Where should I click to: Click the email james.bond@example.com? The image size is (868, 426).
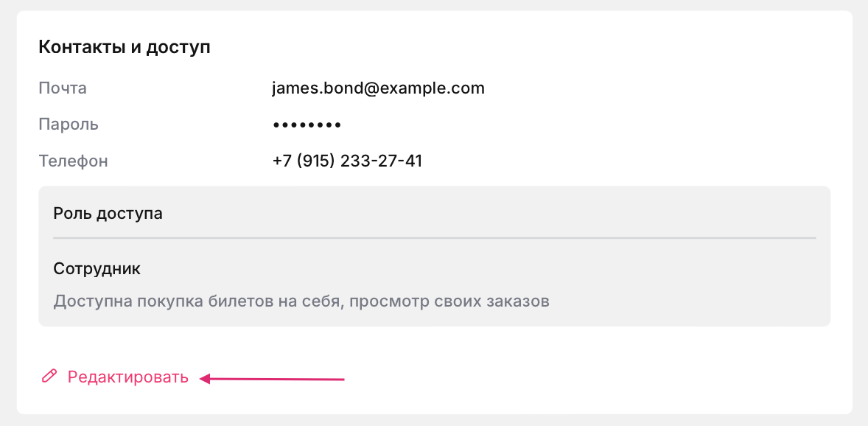pos(378,88)
